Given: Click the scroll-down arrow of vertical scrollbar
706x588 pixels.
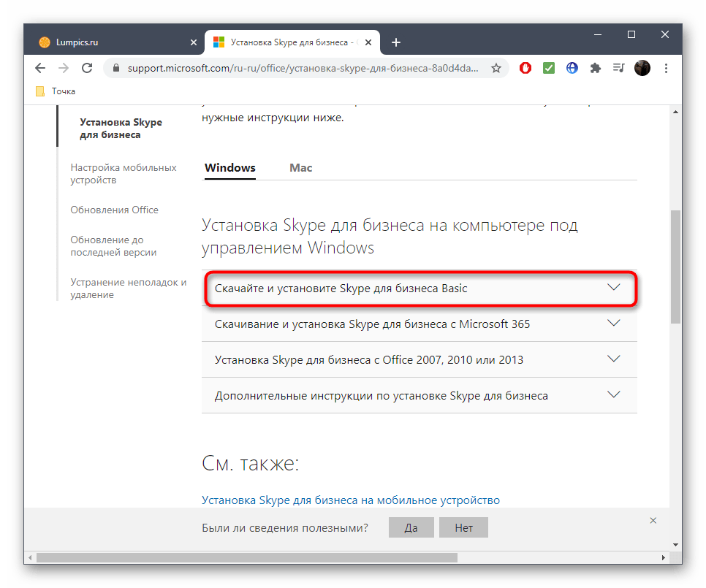Looking at the screenshot, I should pyautogui.click(x=675, y=545).
